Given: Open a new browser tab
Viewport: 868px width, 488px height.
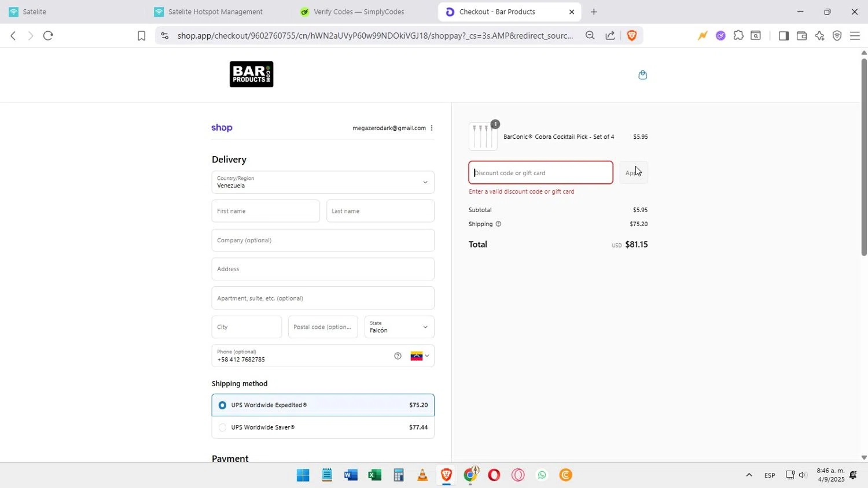Looking at the screenshot, I should [x=594, y=12].
